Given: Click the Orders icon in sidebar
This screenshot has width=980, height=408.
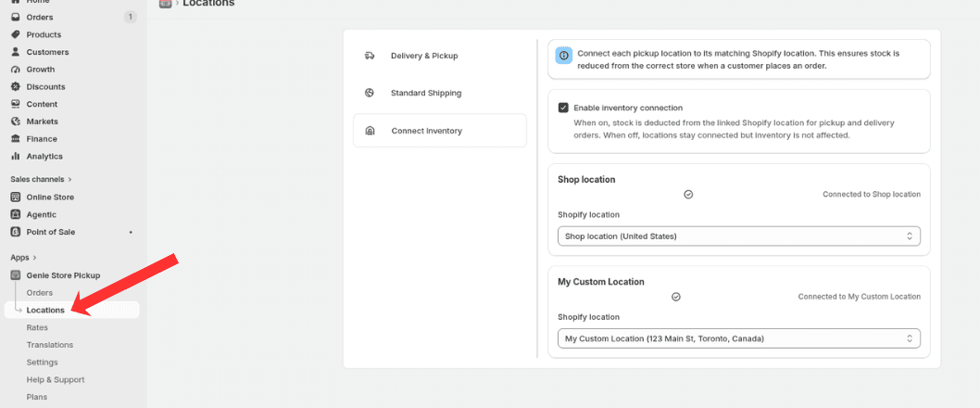Looking at the screenshot, I should coord(16,18).
